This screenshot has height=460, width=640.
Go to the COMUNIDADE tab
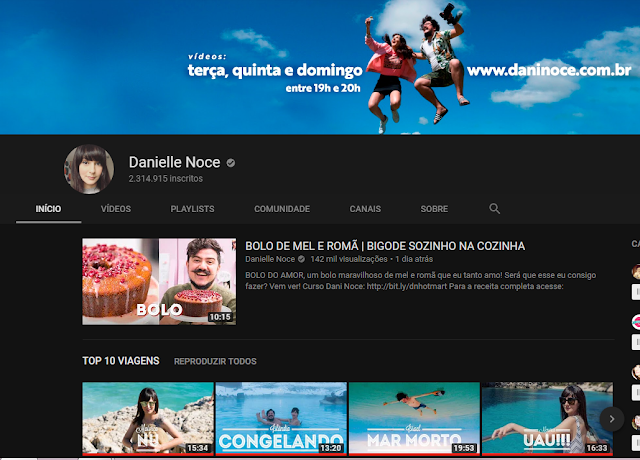tap(282, 209)
